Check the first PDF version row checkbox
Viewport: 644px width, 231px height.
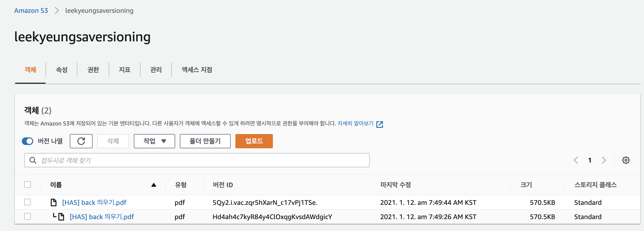(28, 202)
